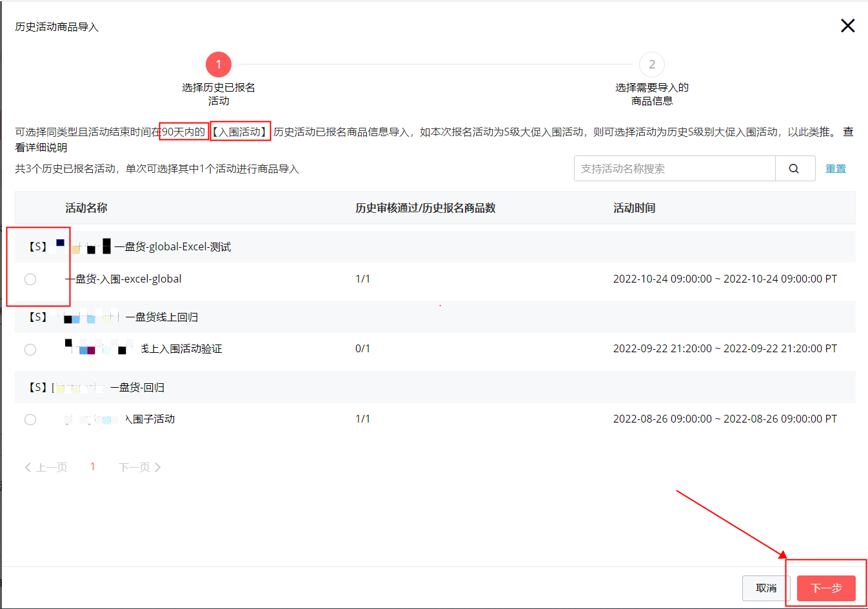This screenshot has height=609, width=868.
Task: Click time 2022-10-24 09:00:00 range
Action: point(725,279)
